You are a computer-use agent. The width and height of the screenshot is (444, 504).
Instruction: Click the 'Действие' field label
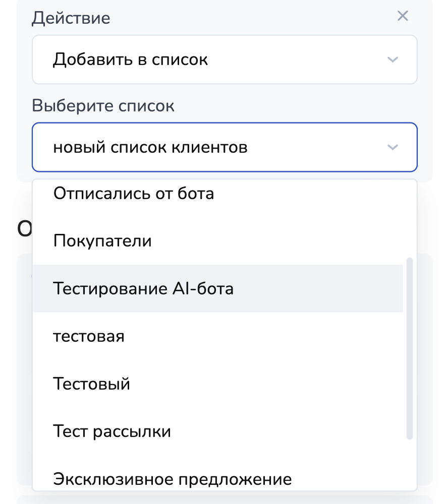[71, 18]
